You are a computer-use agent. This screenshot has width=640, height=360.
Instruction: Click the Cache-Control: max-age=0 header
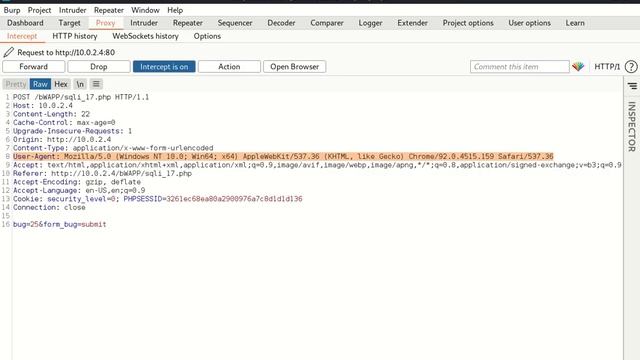[x=64, y=122]
